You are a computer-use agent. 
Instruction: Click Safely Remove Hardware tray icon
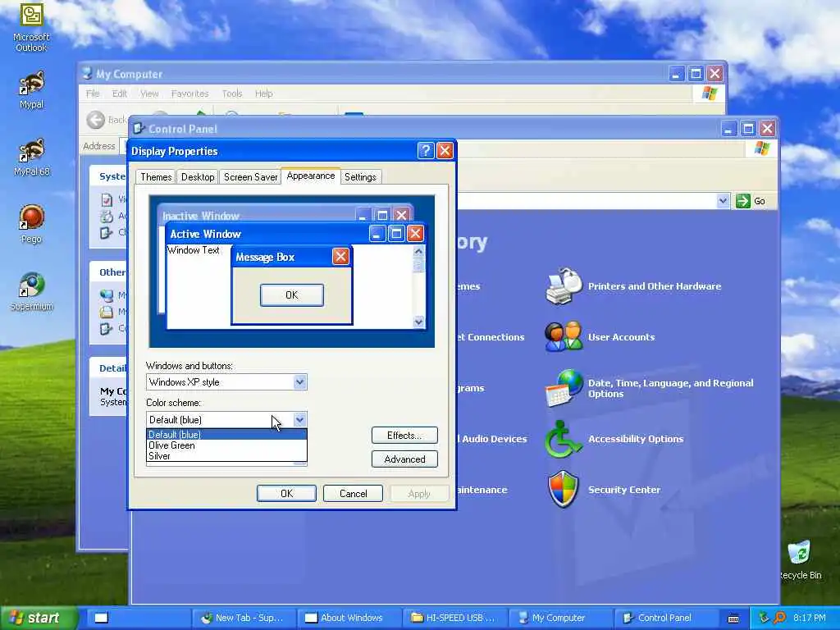764,618
